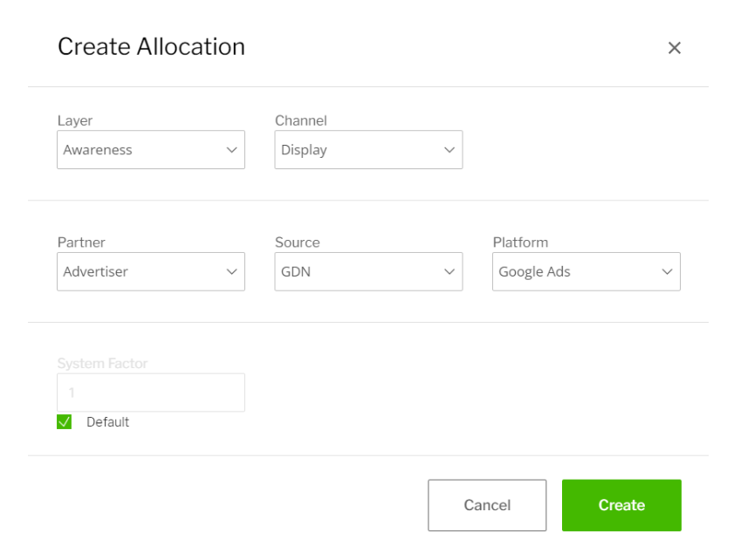Click the chevron arrow in Platform field
Image resolution: width=734 pixels, height=560 pixels.
point(668,272)
